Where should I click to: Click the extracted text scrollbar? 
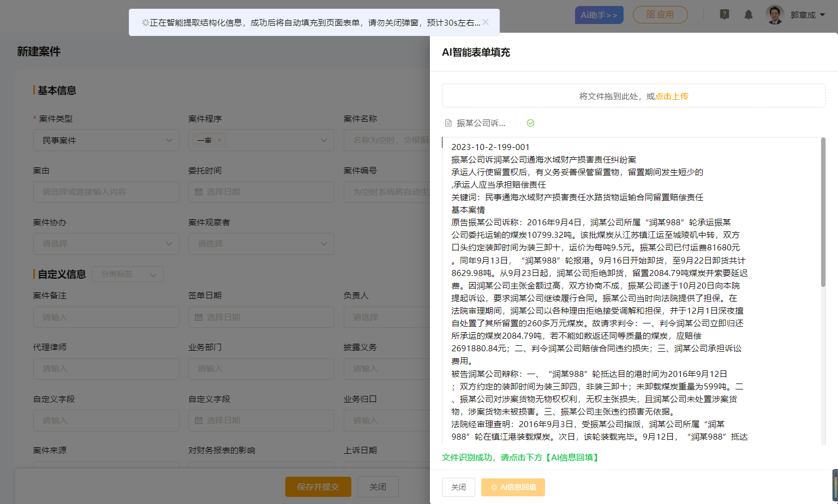pyautogui.click(x=823, y=213)
